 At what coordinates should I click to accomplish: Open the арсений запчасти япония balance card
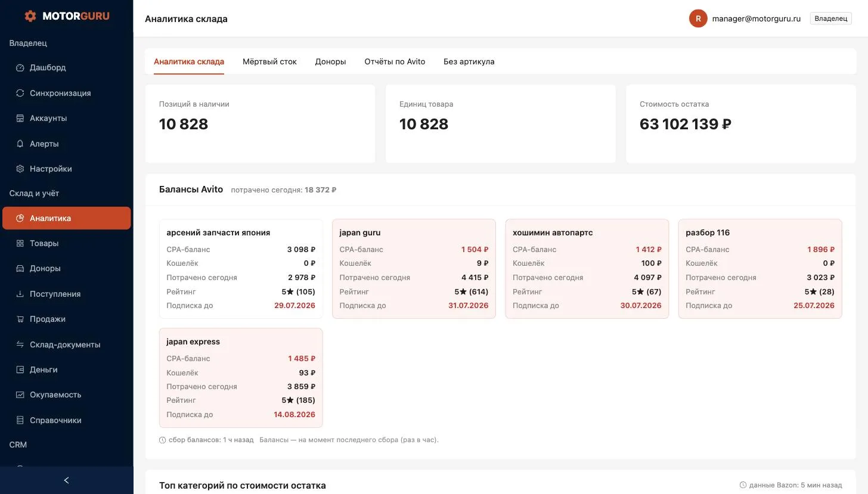pyautogui.click(x=241, y=269)
